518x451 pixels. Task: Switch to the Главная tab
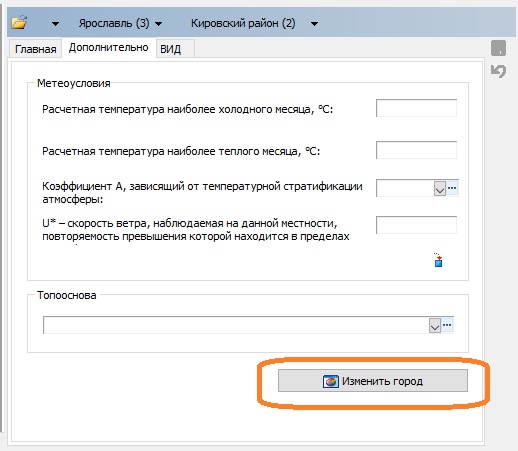click(x=36, y=49)
